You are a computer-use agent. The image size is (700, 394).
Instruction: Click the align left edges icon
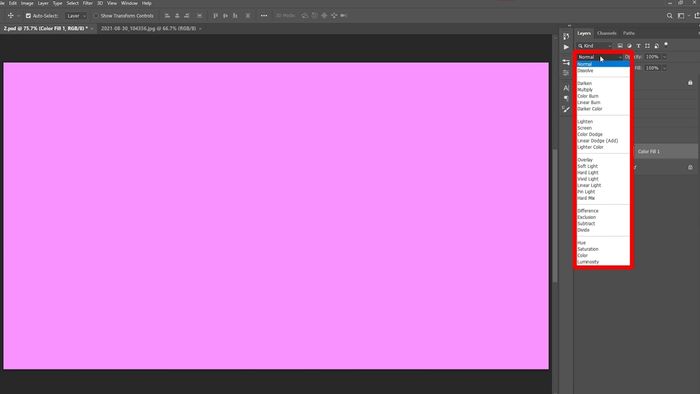point(167,16)
